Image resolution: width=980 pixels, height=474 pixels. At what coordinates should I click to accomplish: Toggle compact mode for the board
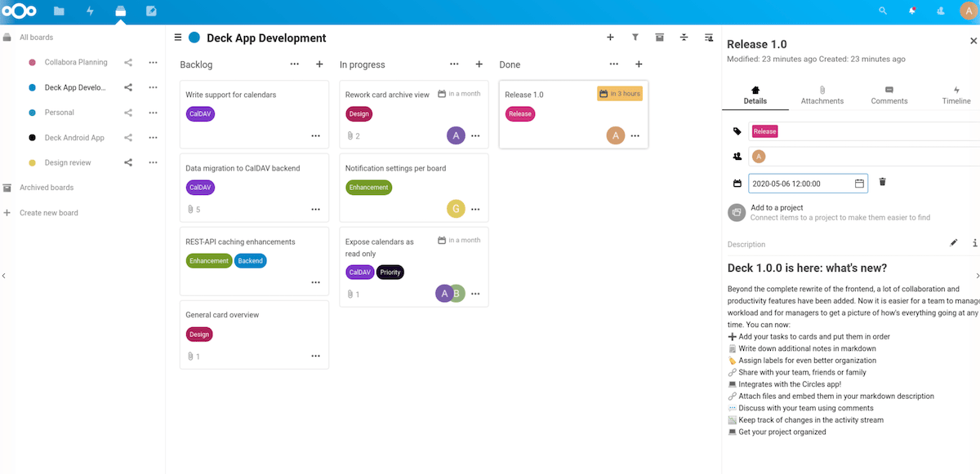click(x=684, y=37)
